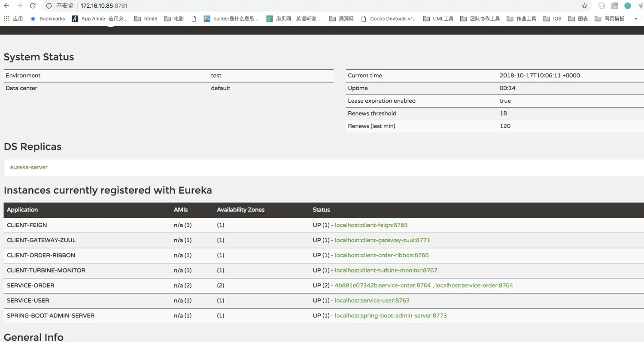
Task: Click the CLIENT-FEIGN application name
Action: point(27,225)
